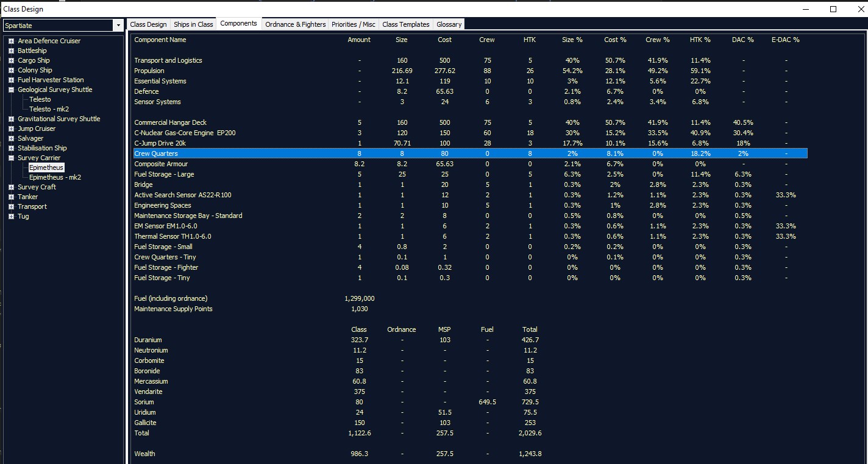Select the Battleship label in tree
The image size is (868, 464).
point(32,51)
